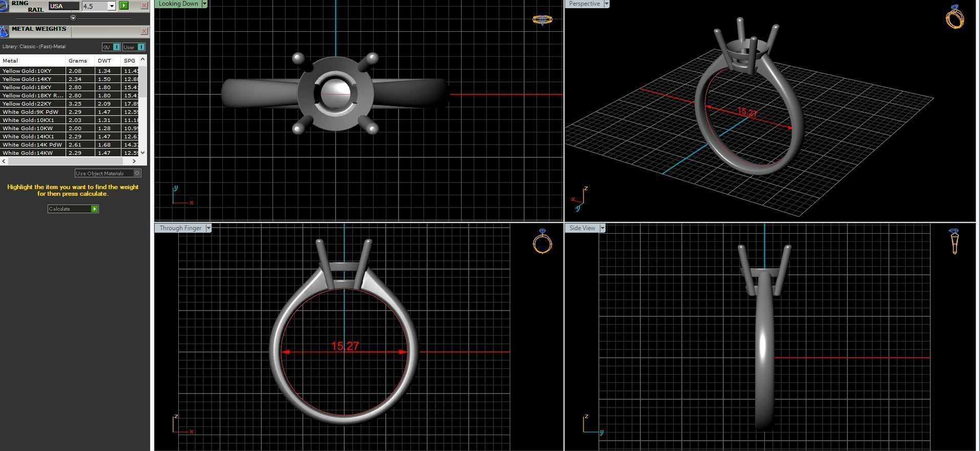Click the Ring Rail tool icon

pos(4,5)
